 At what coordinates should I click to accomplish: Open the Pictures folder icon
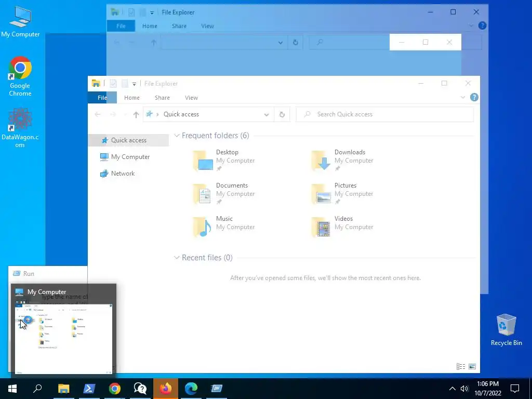321,194
